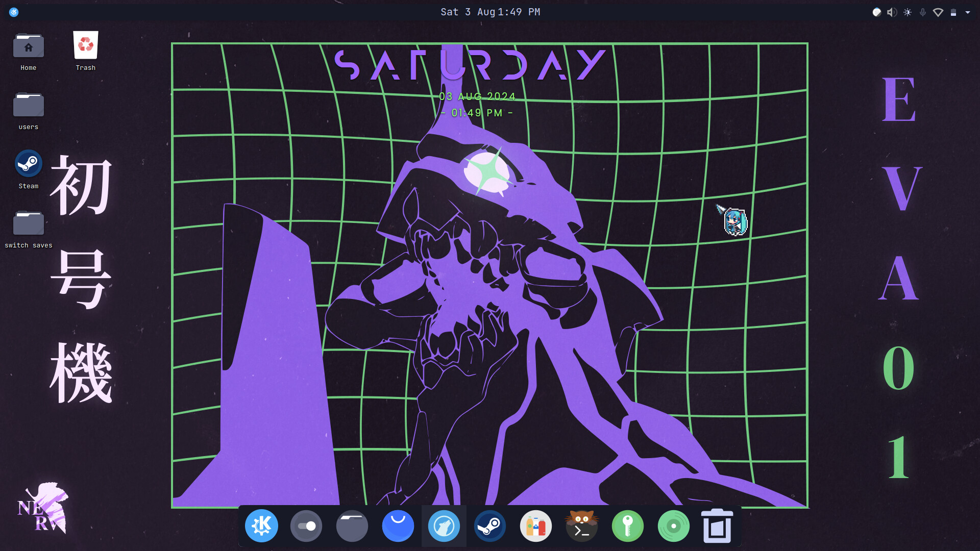
Task: Open the Discover software store icon
Action: pyautogui.click(x=398, y=525)
